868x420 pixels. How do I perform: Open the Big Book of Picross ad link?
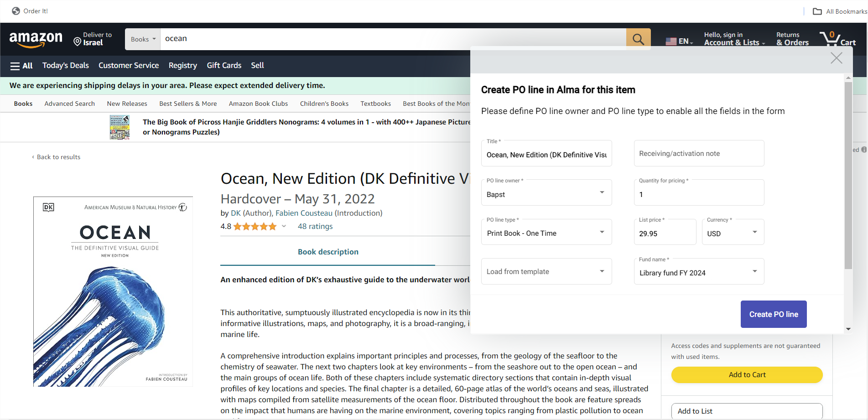(306, 127)
